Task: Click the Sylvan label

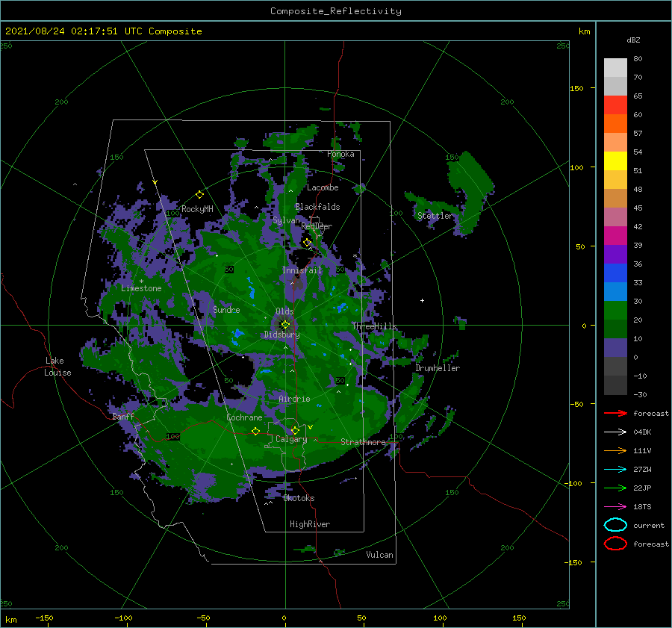Action: click(x=286, y=220)
